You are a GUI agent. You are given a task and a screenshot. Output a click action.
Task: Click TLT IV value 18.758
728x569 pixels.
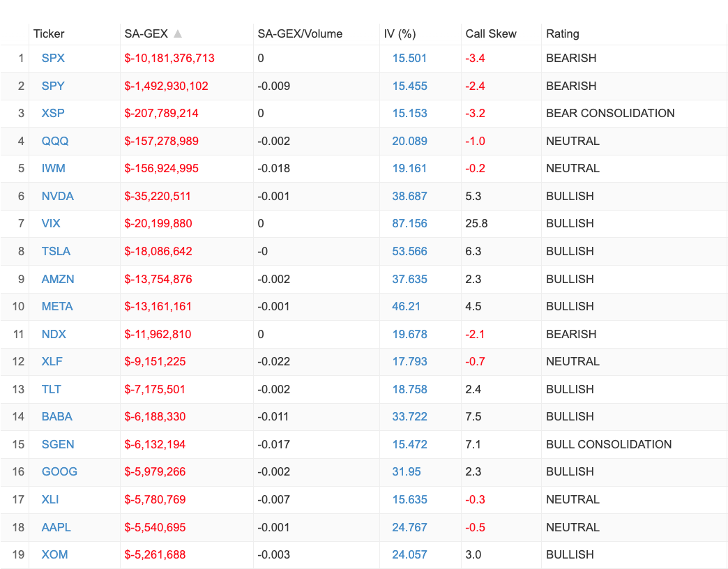click(x=409, y=389)
